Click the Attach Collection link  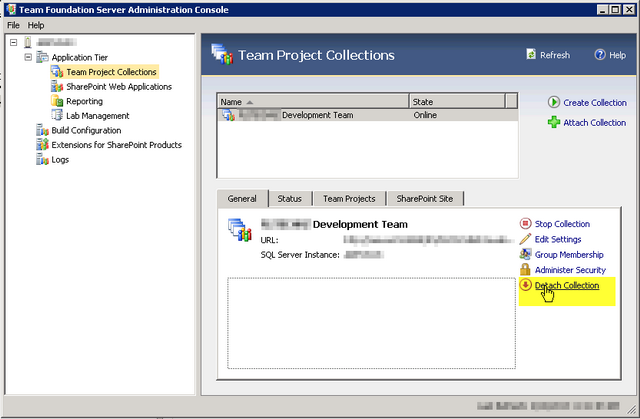[594, 123]
